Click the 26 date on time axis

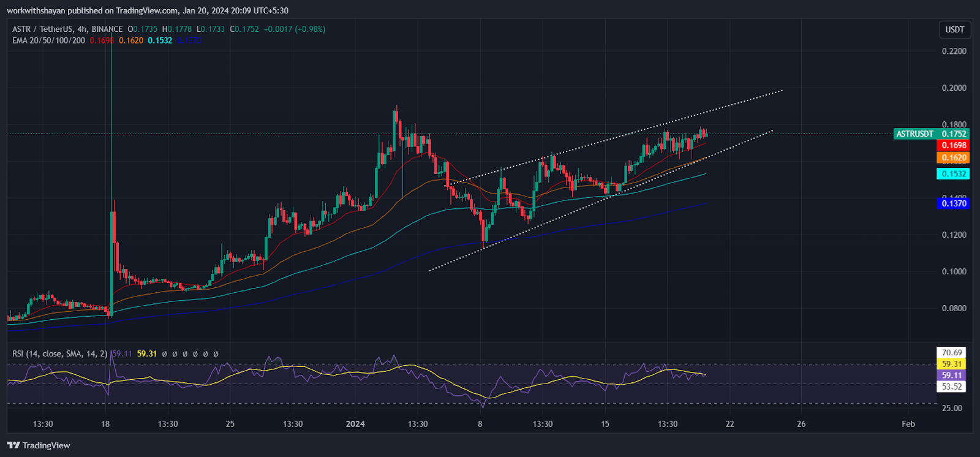click(801, 424)
